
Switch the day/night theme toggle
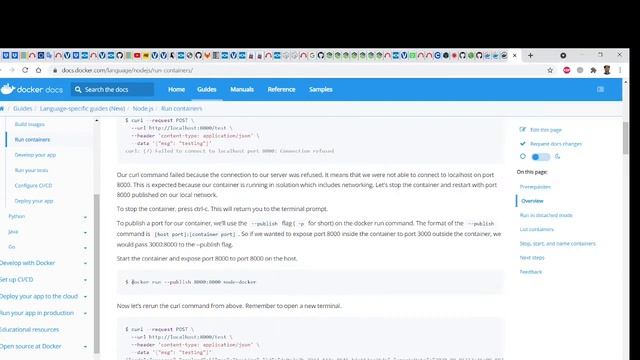point(540,157)
